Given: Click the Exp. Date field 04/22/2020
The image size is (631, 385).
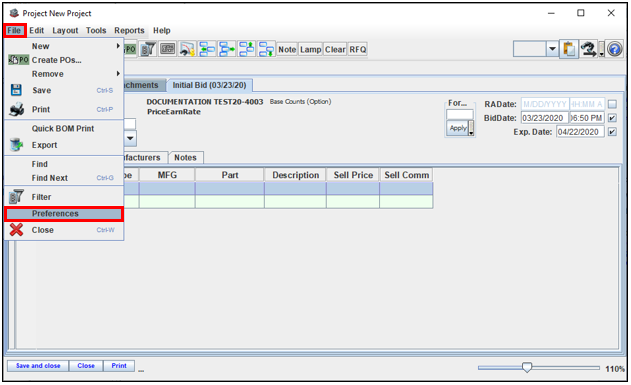Looking at the screenshot, I should [580, 132].
